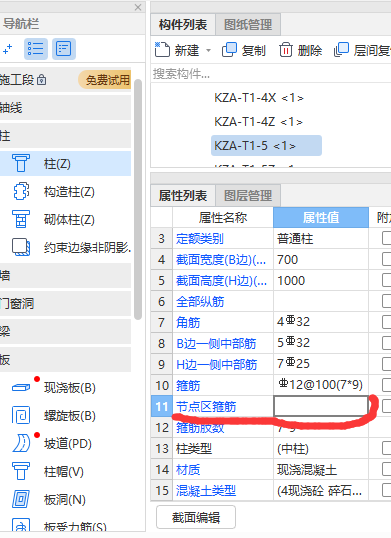The height and width of the screenshot is (538, 391).
Task: Select the 柱帽(V) icon
Action: click(21, 471)
